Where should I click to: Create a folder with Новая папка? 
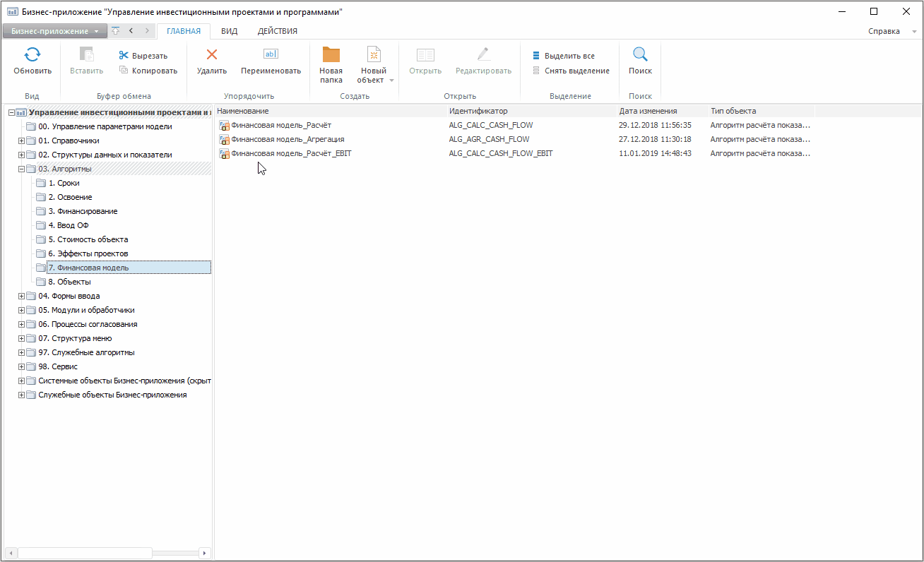pos(331,65)
